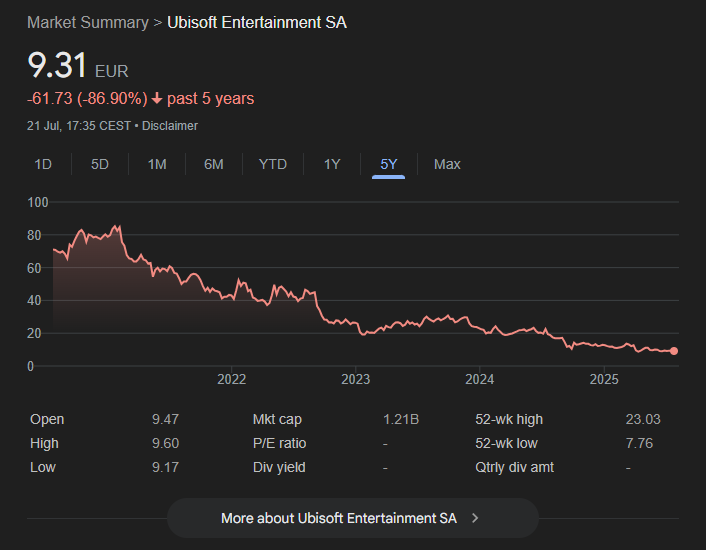Click the Ubisoft Entertainment SA title

(257, 23)
